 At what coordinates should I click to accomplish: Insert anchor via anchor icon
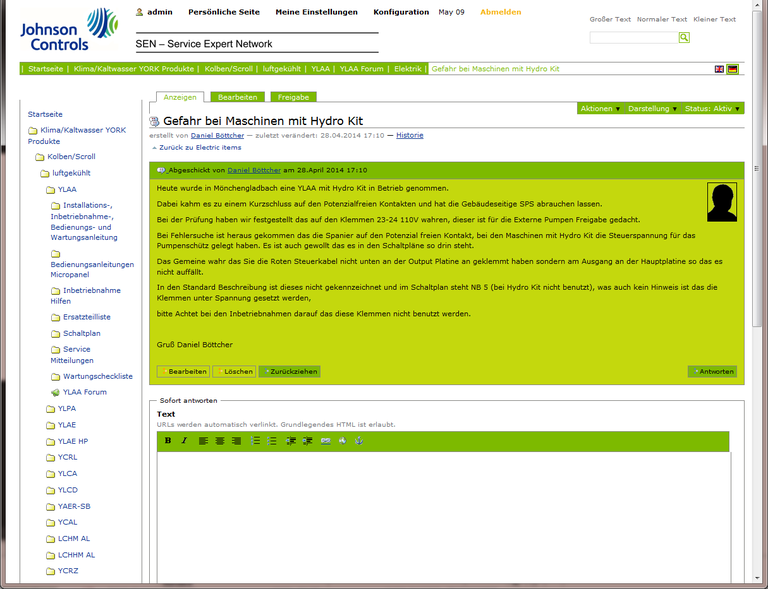point(359,441)
